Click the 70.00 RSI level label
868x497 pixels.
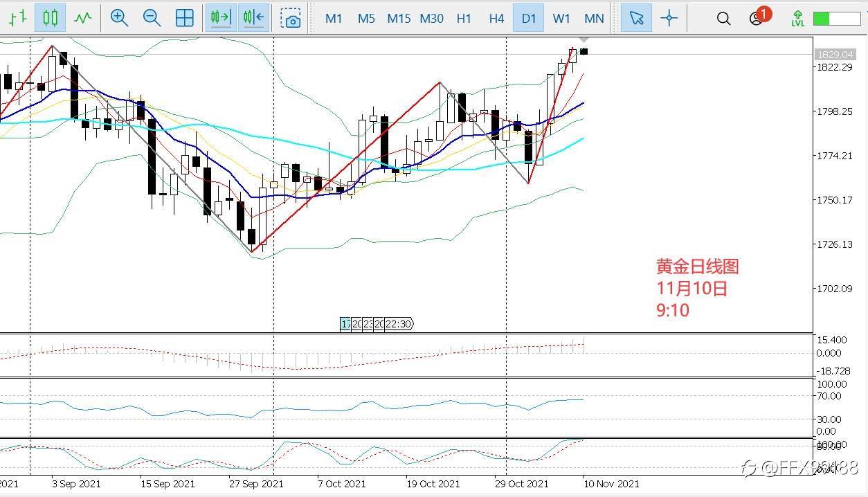coord(830,396)
